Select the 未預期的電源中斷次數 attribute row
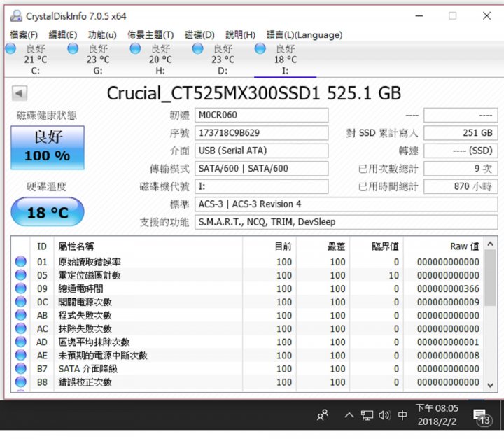 click(247, 356)
